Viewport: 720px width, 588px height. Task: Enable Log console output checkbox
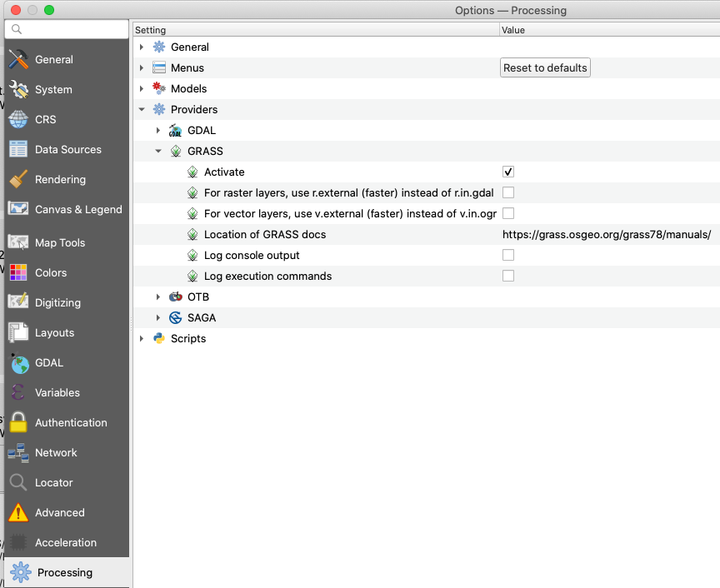click(508, 255)
